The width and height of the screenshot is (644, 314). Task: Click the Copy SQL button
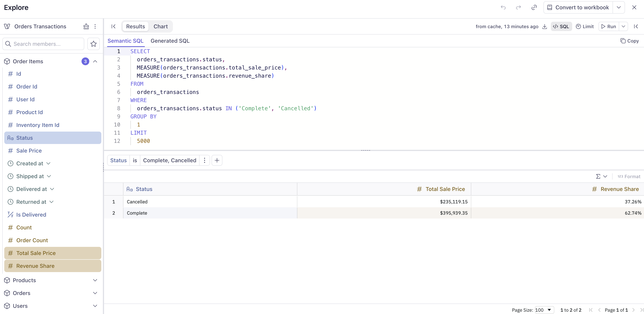(x=629, y=41)
